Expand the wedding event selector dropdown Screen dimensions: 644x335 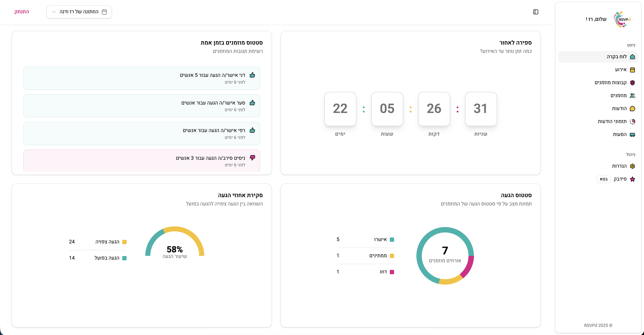pyautogui.click(x=79, y=12)
